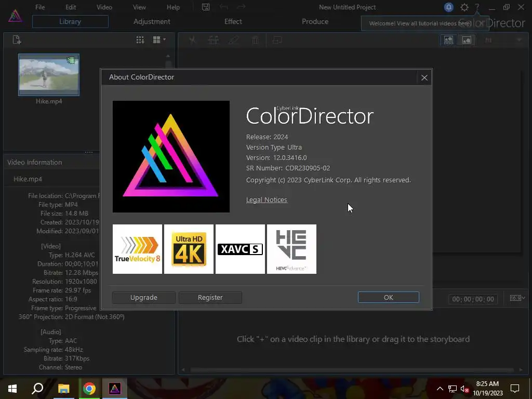Screen dimensions: 532x399
Task: Click the library scroll up arrow
Action: pos(168,56)
